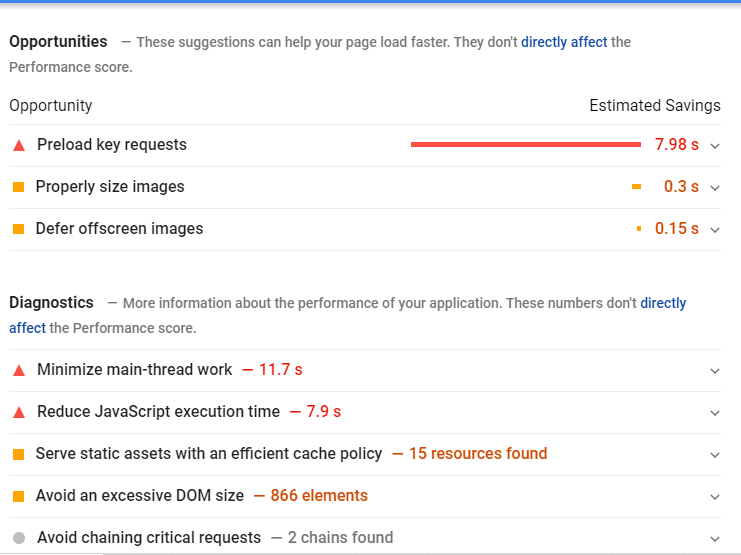Select the Avoid excessive DOM size row title

point(140,495)
